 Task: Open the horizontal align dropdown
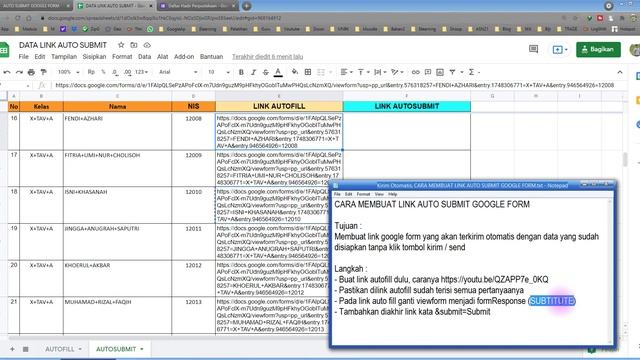click(347, 72)
